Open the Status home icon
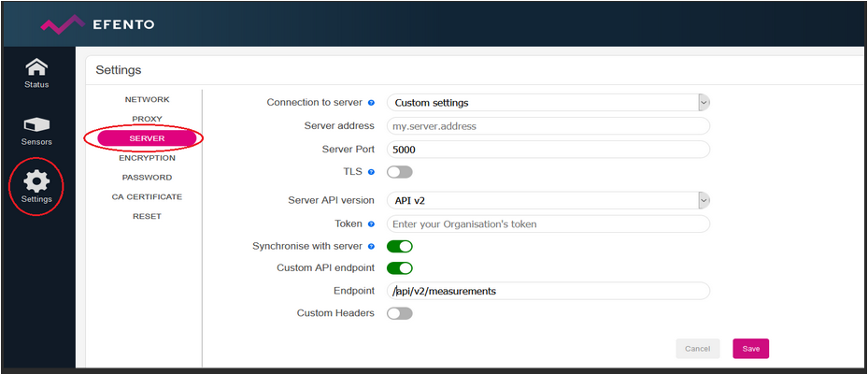 tap(36, 68)
